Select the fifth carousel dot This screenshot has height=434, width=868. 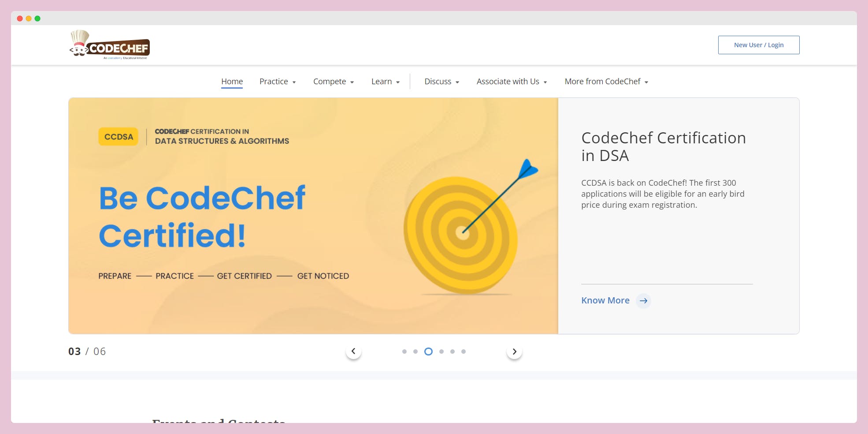click(453, 352)
